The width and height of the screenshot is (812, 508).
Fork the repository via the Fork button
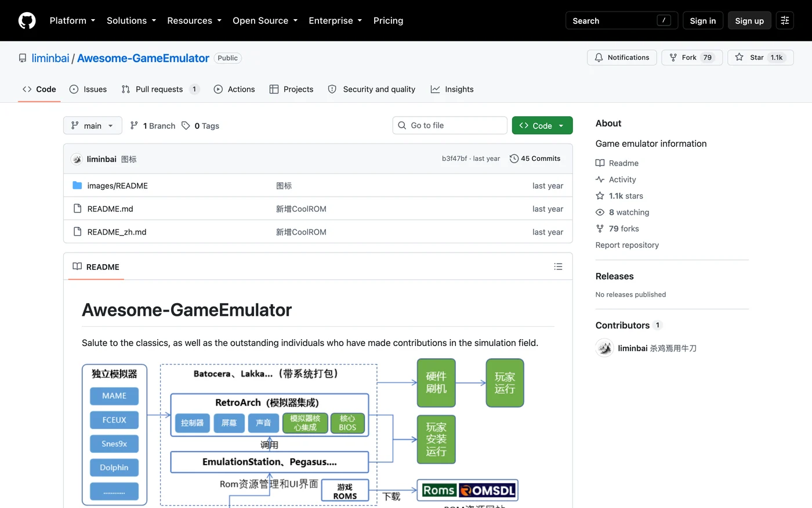692,57
